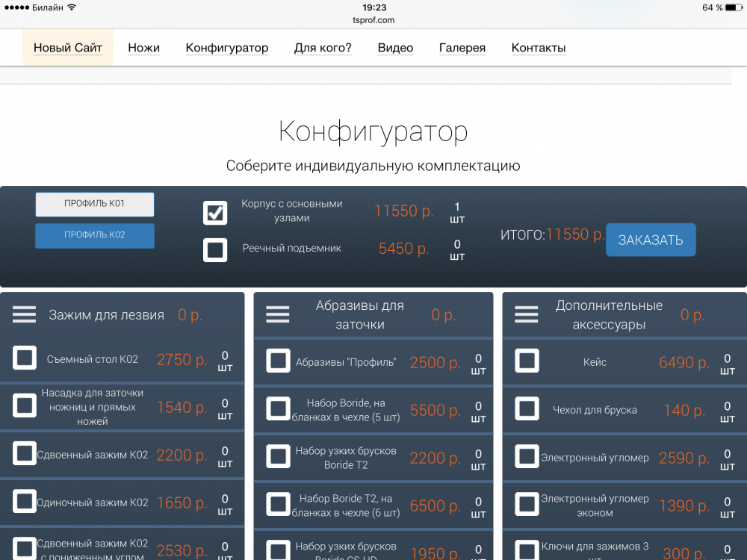This screenshot has width=747, height=560.
Task: Switch to ПРОФИЛЬ К02 button
Action: (x=95, y=235)
